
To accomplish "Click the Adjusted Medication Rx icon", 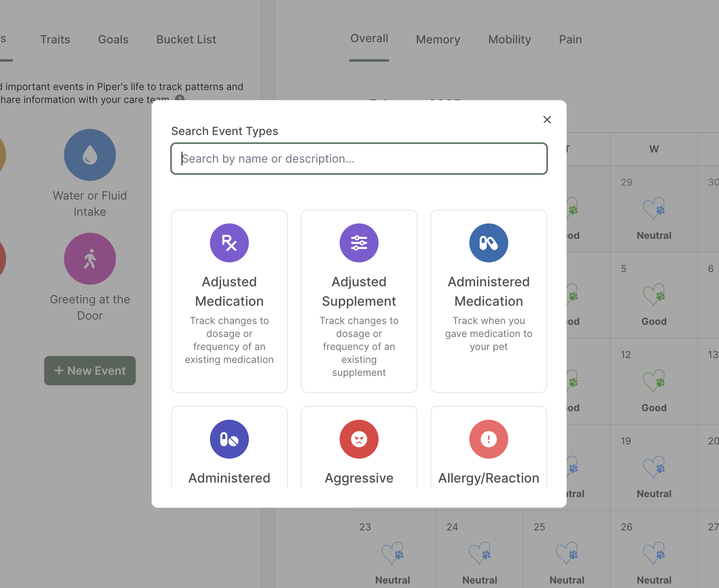I will [x=229, y=243].
